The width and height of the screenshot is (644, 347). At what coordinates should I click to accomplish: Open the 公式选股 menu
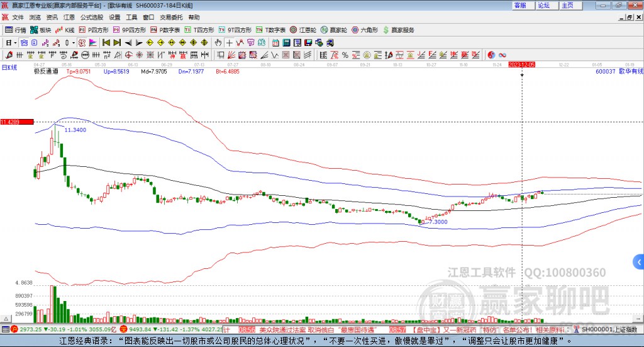point(91,18)
